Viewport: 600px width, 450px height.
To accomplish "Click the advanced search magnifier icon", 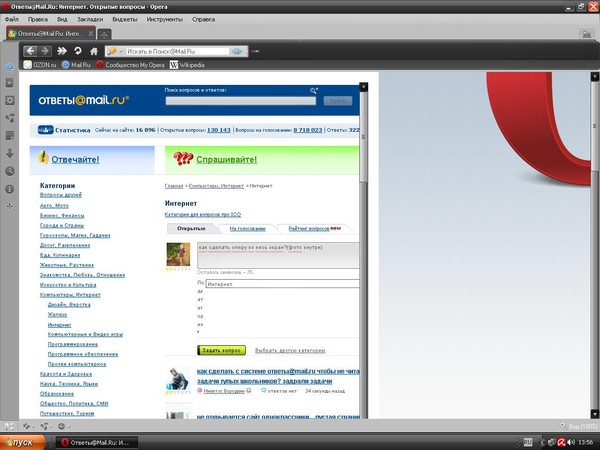I will click(313, 91).
